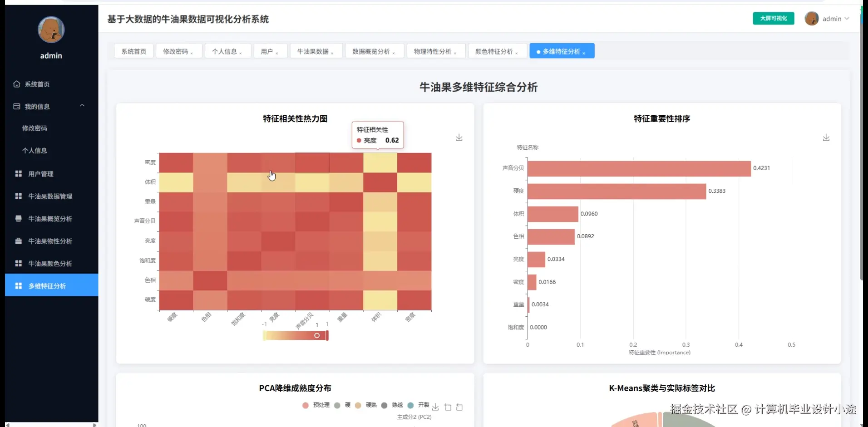Image resolution: width=868 pixels, height=427 pixels.
Task: Click the 牛油果物性分析 sidebar icon
Action: pyautogui.click(x=19, y=241)
